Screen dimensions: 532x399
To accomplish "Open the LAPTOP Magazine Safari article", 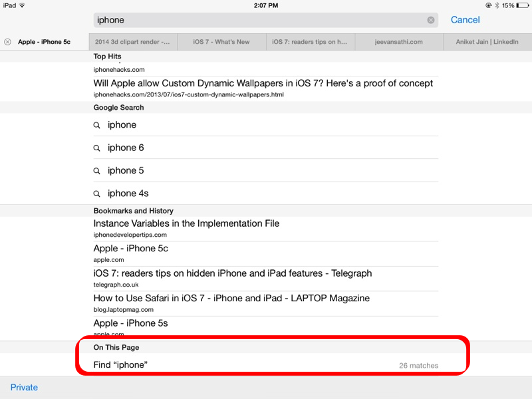I will (x=265, y=304).
